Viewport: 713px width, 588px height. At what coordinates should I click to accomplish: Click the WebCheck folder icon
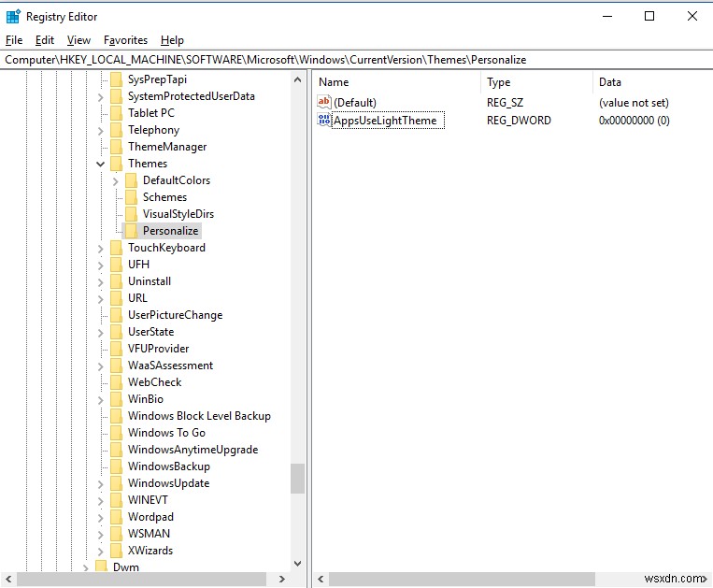[116, 382]
